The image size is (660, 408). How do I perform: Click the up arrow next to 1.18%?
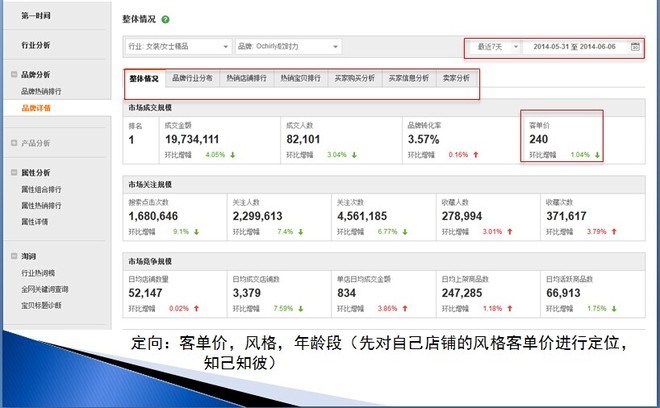(510, 309)
